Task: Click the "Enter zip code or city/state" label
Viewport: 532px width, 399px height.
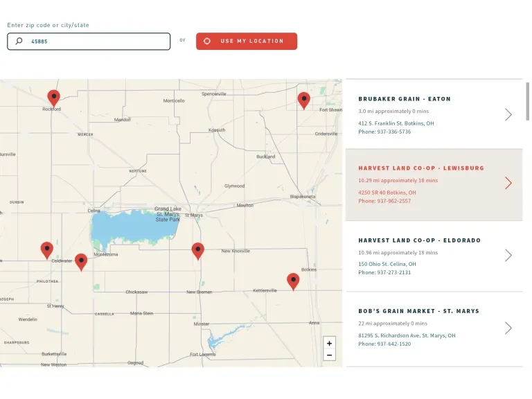Action: click(48, 25)
